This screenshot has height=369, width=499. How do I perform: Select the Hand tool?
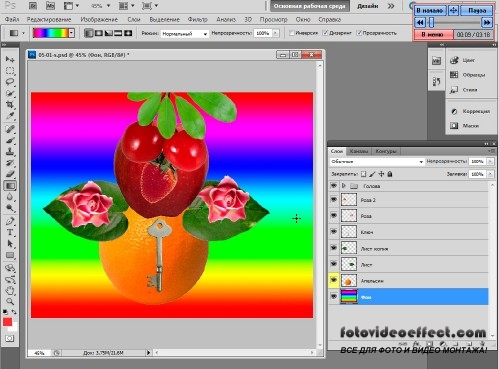click(10, 291)
